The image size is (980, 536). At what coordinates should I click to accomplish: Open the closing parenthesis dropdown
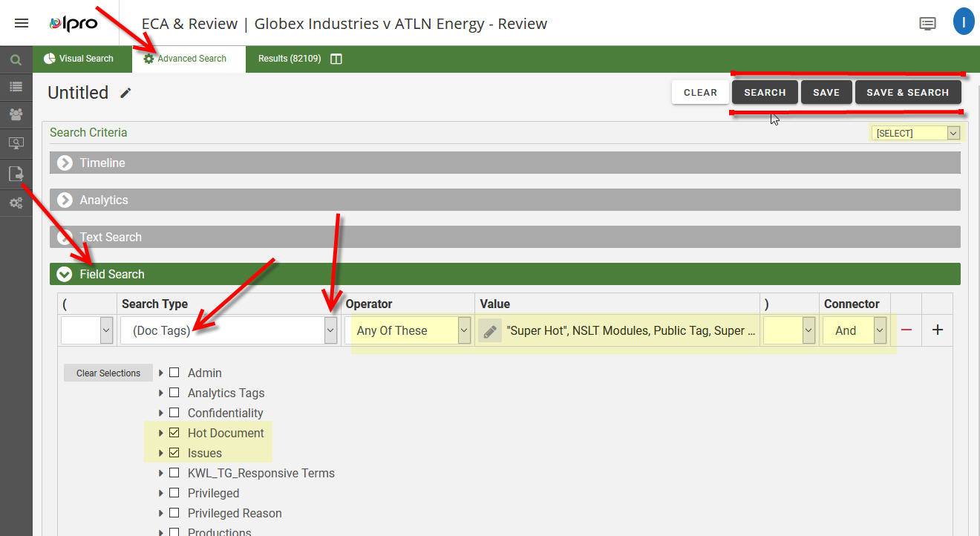[789, 330]
